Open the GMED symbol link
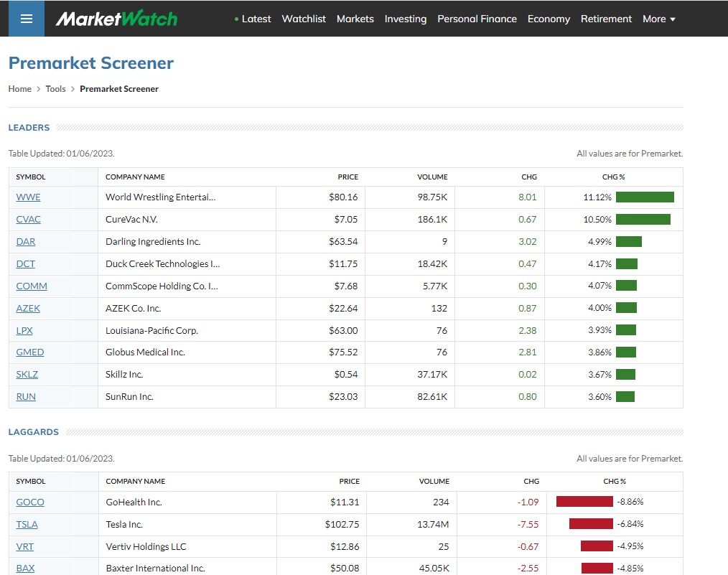 coord(30,352)
